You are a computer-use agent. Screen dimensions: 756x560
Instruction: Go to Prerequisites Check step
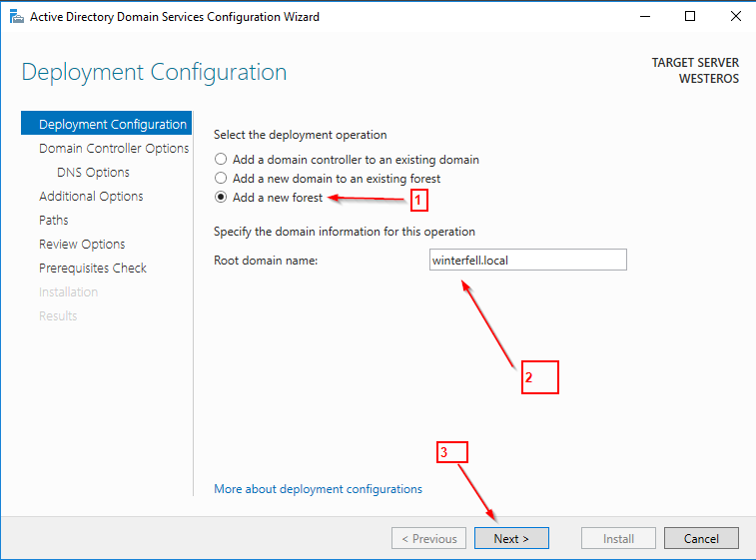(x=93, y=268)
